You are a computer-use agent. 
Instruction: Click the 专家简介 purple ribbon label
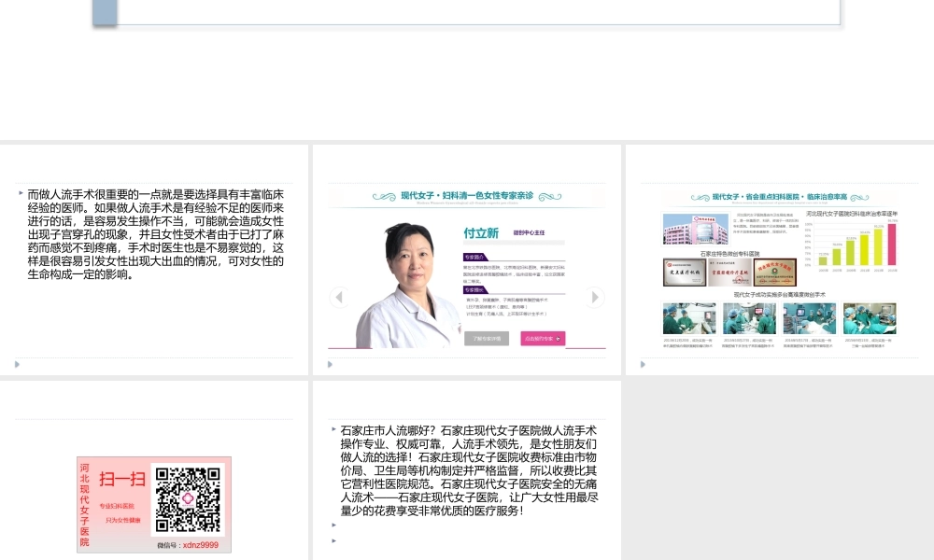(474, 257)
